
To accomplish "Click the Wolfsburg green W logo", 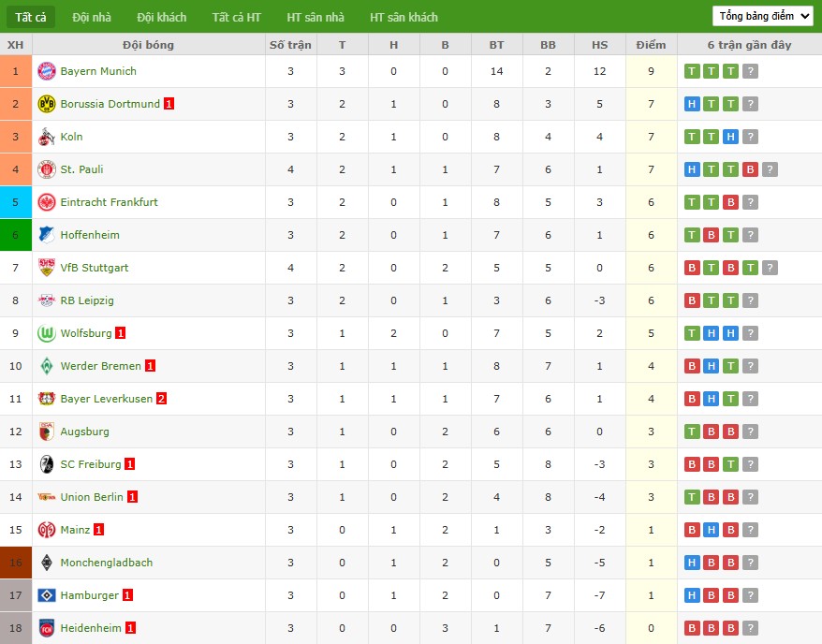I will (x=46, y=333).
